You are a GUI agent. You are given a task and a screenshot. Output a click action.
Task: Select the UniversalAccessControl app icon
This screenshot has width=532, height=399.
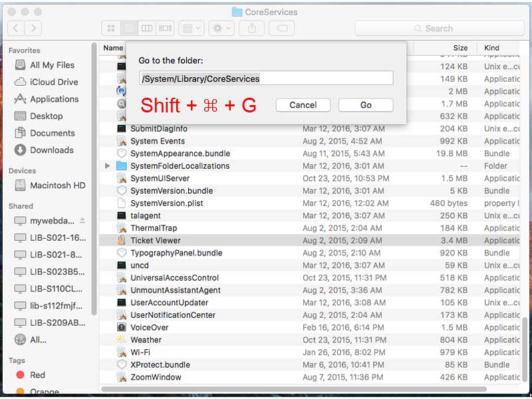point(122,278)
